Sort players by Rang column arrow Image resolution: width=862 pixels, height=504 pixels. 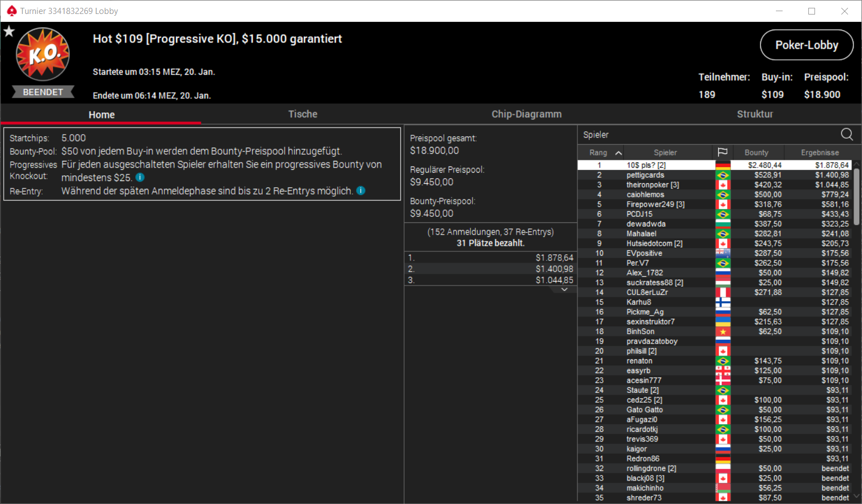(x=618, y=153)
